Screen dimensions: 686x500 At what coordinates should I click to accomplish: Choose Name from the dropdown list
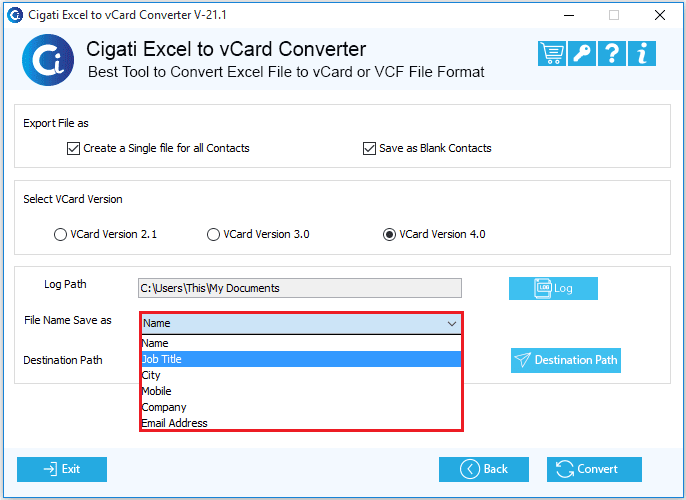click(301, 343)
